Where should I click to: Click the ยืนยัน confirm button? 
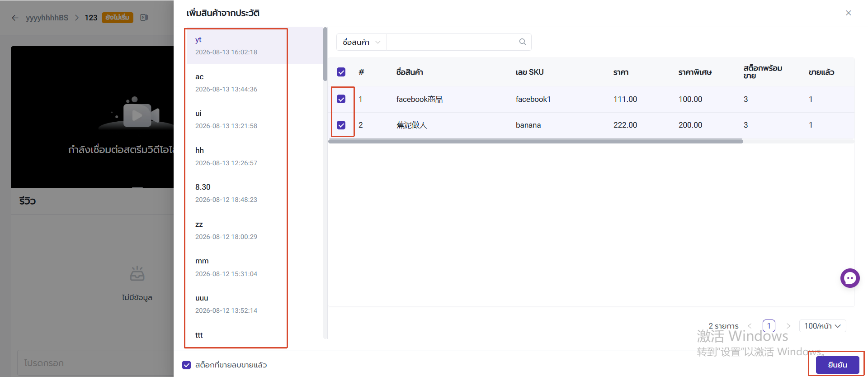[837, 365]
